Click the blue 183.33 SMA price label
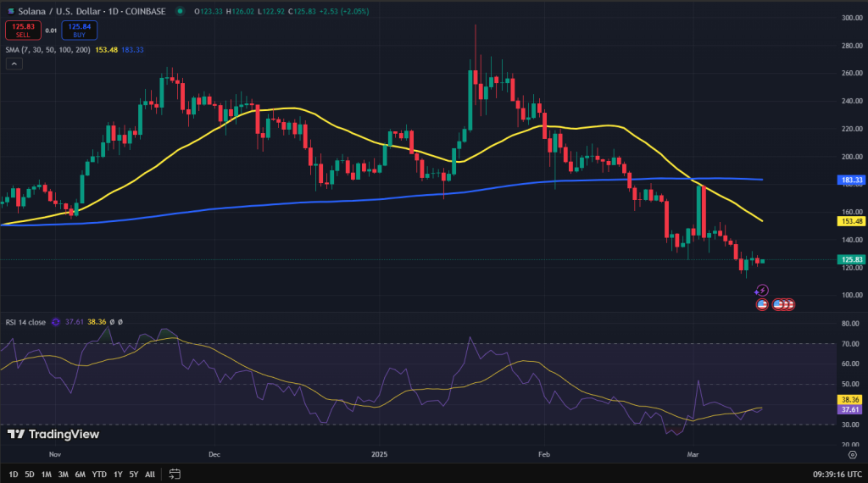The image size is (868, 483). (x=851, y=180)
